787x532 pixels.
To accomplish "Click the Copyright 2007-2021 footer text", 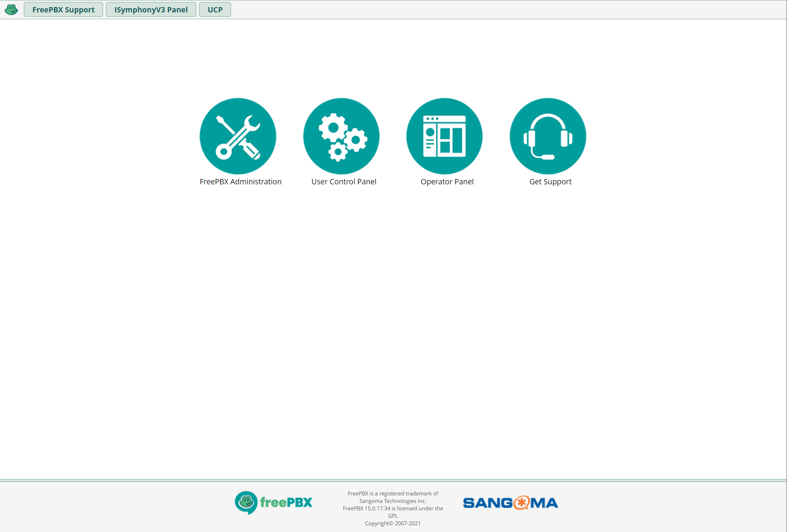I will tap(393, 523).
